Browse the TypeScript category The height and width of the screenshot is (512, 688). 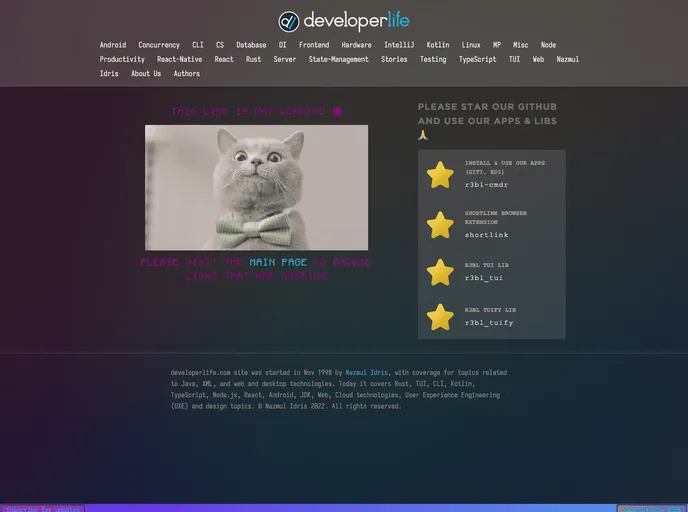coord(477,59)
